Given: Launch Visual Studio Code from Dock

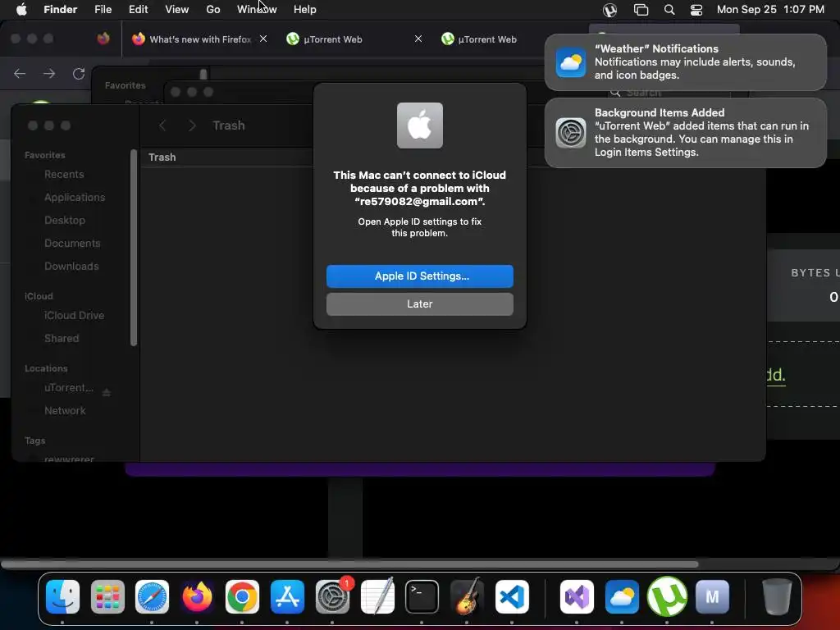Looking at the screenshot, I should (x=512, y=596).
